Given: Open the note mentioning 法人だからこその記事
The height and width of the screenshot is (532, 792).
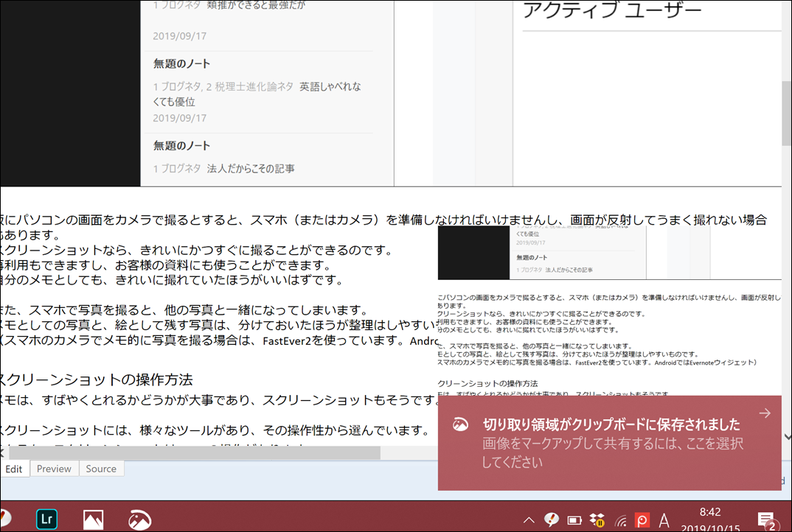Looking at the screenshot, I should (259, 161).
